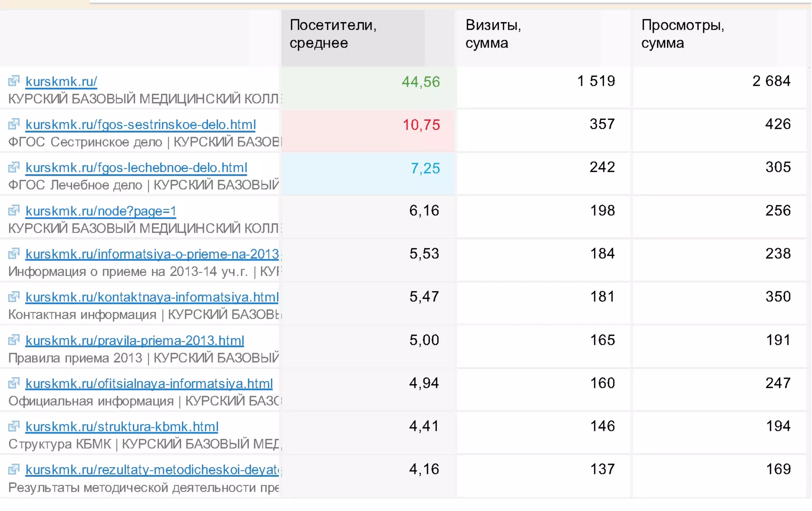Image resolution: width=812 pixels, height=511 pixels.
Task: Click external link icon beside fgos-lechebnoe-delo.html
Action: point(13,167)
